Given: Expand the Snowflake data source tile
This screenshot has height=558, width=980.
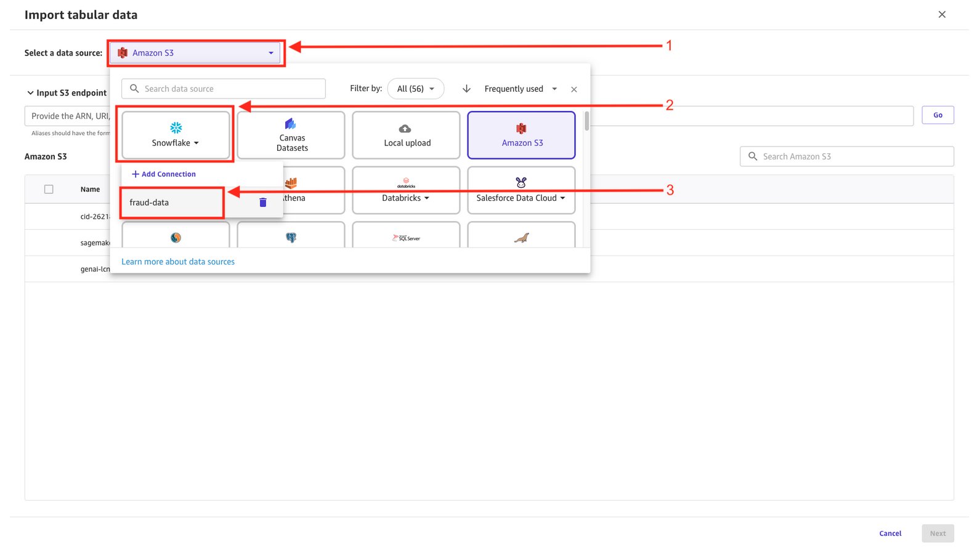Looking at the screenshot, I should pyautogui.click(x=176, y=135).
